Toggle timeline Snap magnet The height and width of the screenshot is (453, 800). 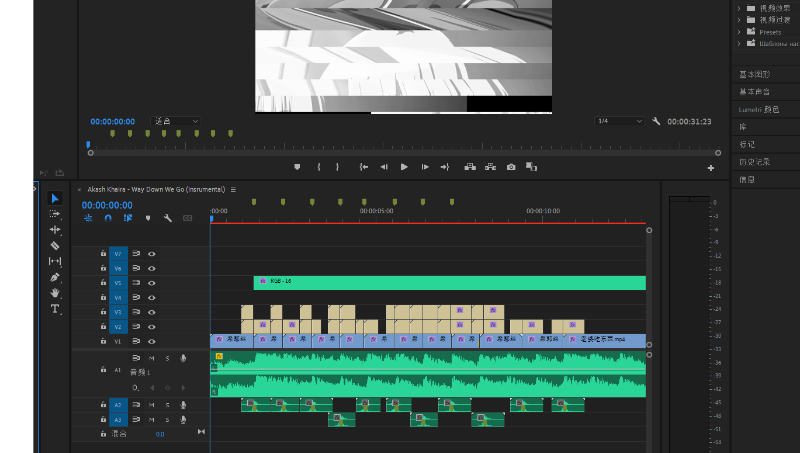[x=108, y=218]
